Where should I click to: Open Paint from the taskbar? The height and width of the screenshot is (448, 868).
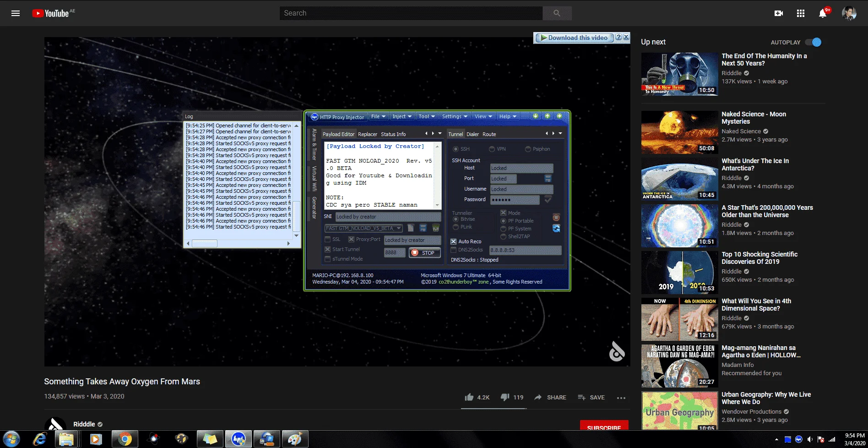tap(295, 439)
